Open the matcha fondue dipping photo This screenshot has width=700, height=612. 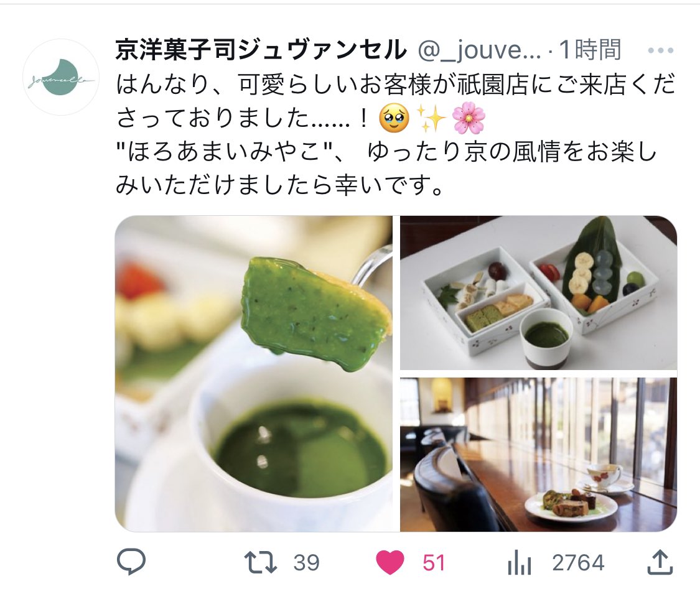coord(254,374)
